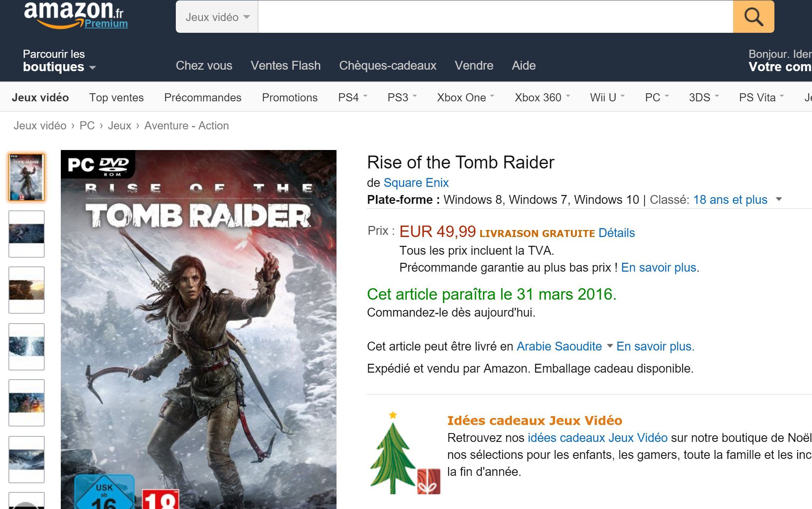Click the Premium link under logo
Viewport: 812px width, 509px height.
click(x=106, y=24)
